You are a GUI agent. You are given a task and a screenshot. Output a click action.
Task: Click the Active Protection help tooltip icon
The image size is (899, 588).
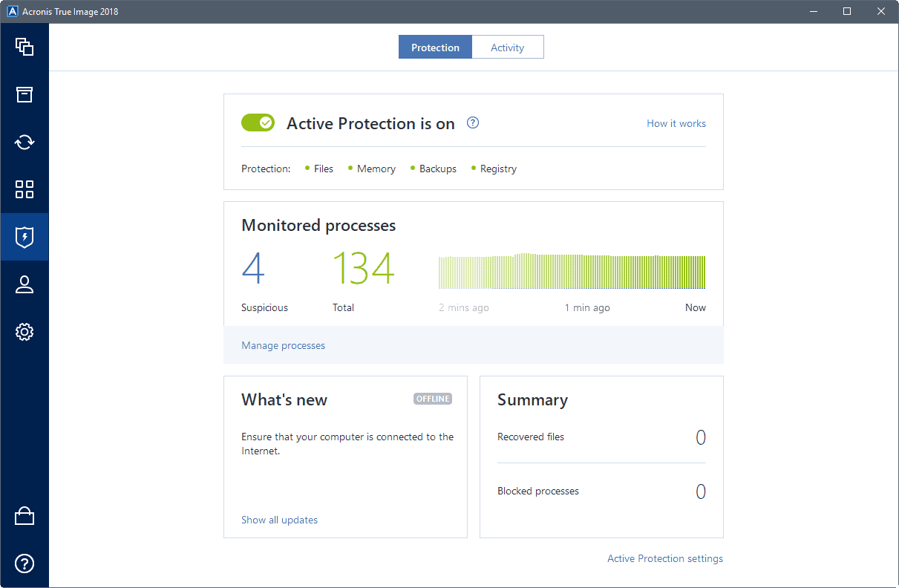coord(473,122)
